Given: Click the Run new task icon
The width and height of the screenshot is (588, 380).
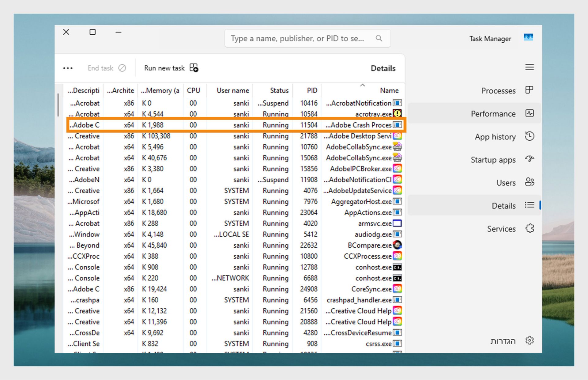Looking at the screenshot, I should [194, 68].
